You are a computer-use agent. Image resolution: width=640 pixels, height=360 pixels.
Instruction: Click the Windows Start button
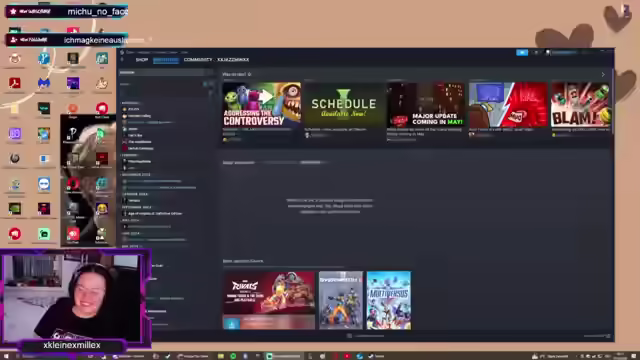pos(6,356)
